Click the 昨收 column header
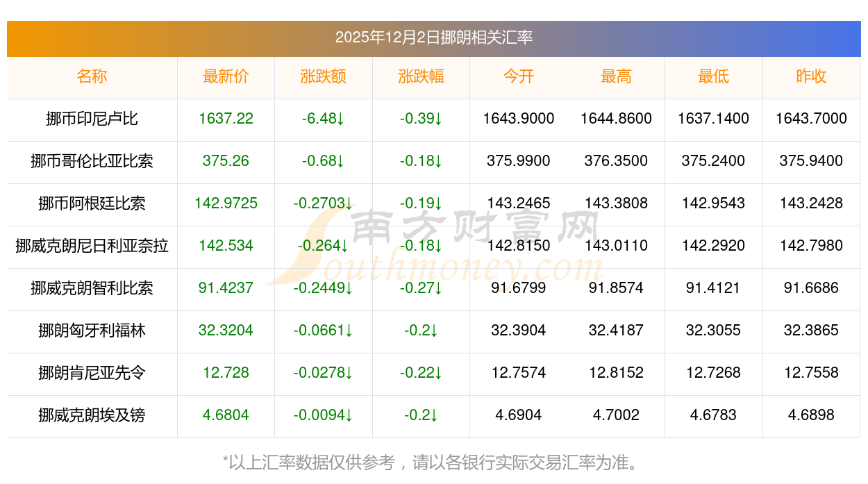The image size is (868, 484). pyautogui.click(x=811, y=76)
